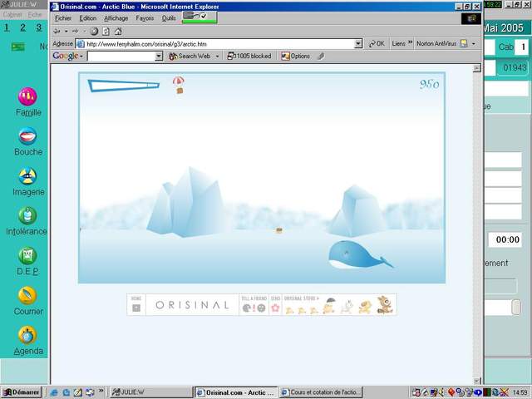Open the Intolérance icon in JULIE.W sidebar
532x399 pixels.
coord(27,215)
